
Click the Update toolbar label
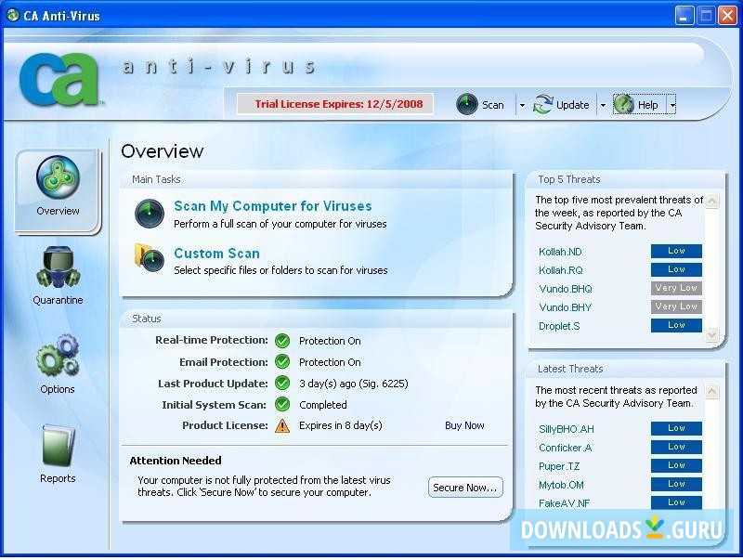572,105
